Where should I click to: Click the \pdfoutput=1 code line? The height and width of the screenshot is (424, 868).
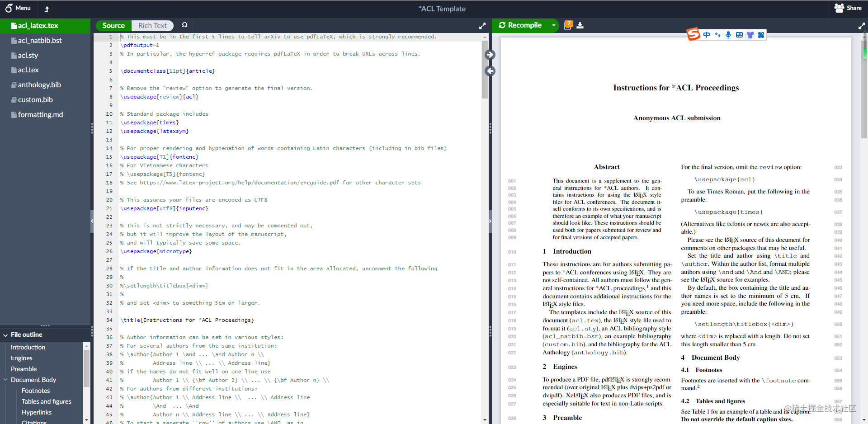pyautogui.click(x=140, y=45)
